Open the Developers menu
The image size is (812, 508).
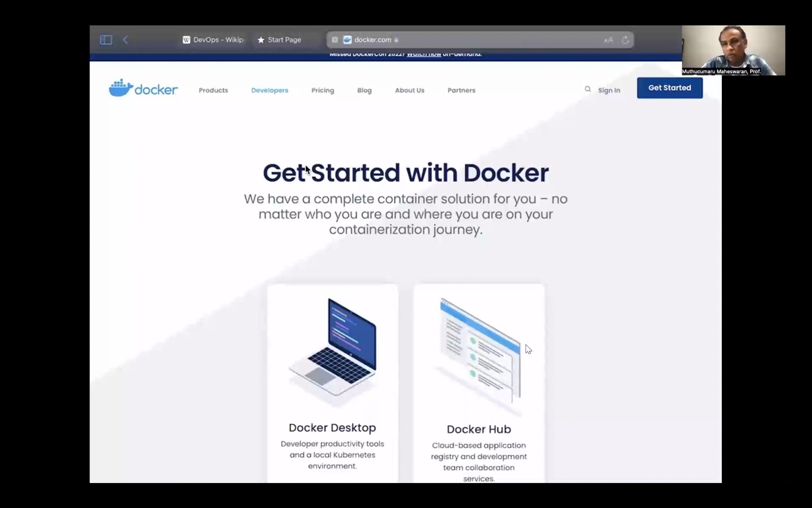[270, 90]
